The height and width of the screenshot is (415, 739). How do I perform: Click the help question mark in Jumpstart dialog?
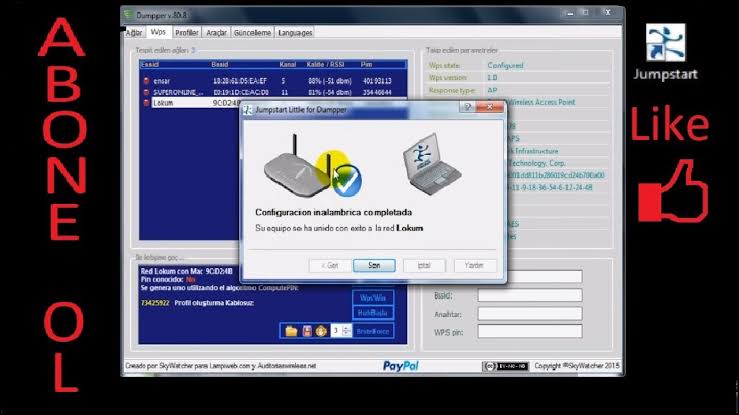(467, 107)
